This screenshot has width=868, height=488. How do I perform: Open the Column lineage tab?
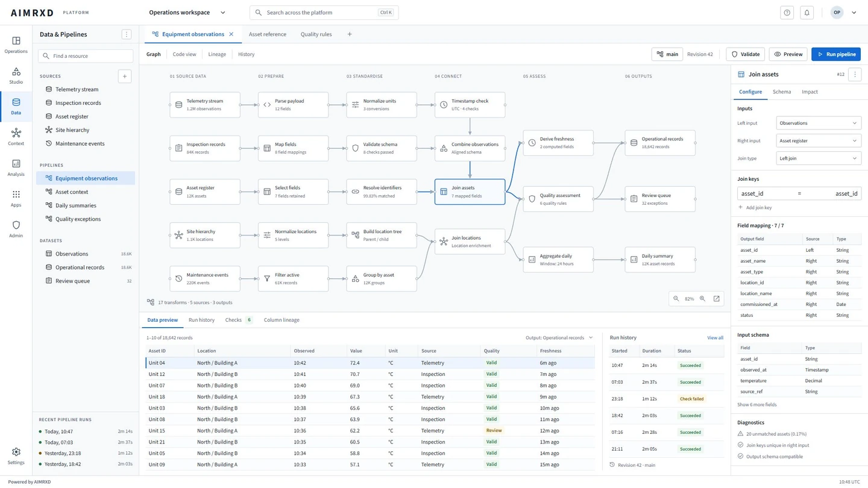point(281,320)
